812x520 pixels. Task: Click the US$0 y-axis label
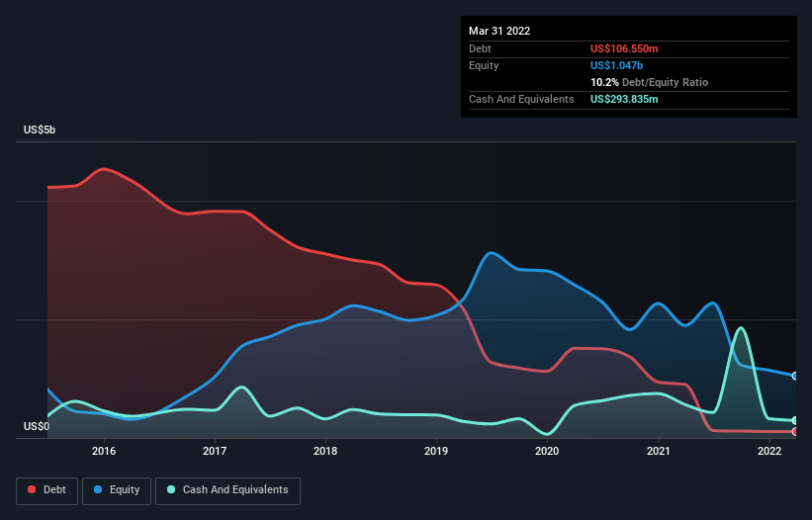[x=37, y=426]
